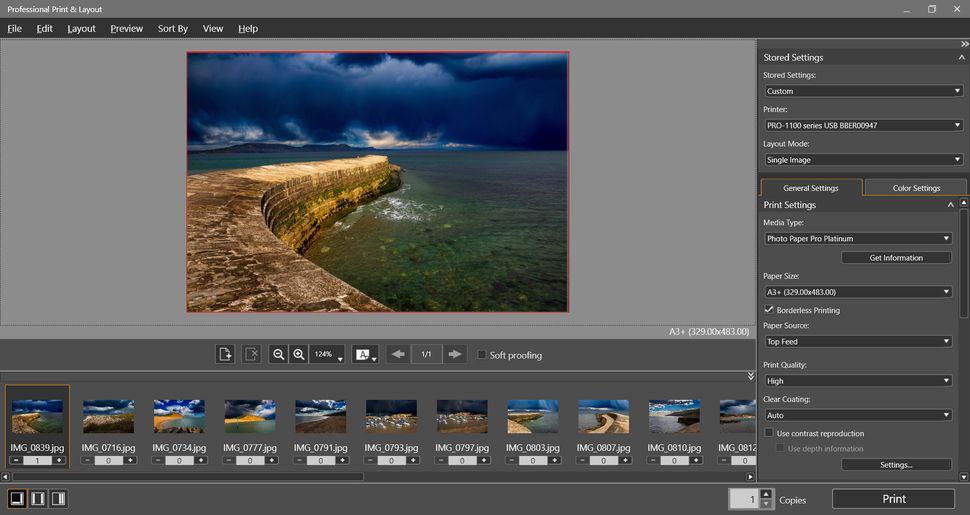Open the Print Quality dropdown
Viewport: 970px width, 515px height.
coord(858,381)
